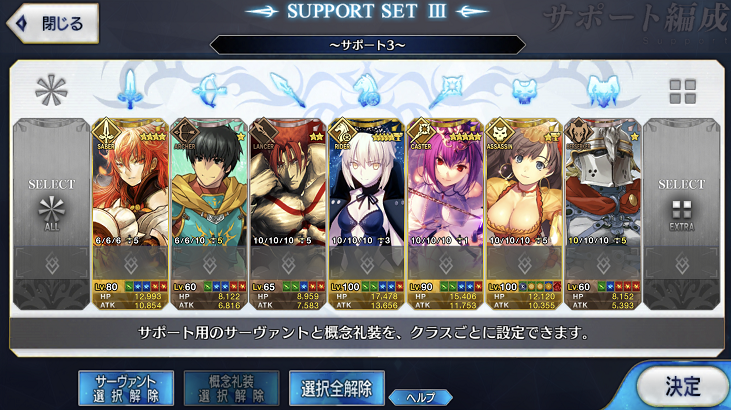Click the サーヴァント選択解除 button

(x=126, y=388)
